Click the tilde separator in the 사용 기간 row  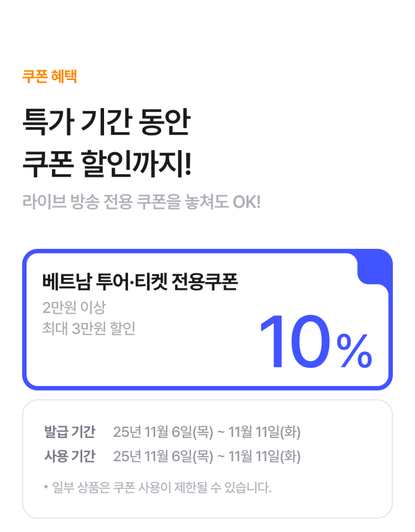click(221, 457)
